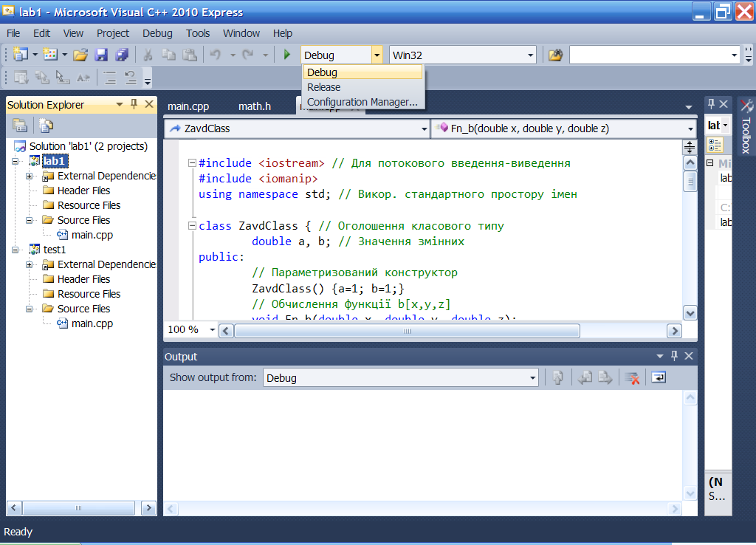Screen dimensions: 756x545
Task: Pin the Output panel with pushpin
Action: pos(674,356)
